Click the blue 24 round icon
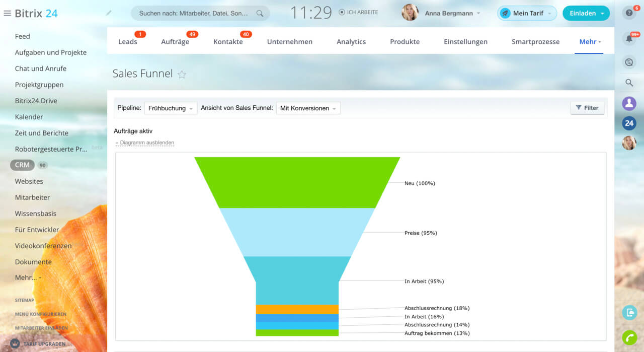This screenshot has height=352, width=644. pyautogui.click(x=629, y=123)
